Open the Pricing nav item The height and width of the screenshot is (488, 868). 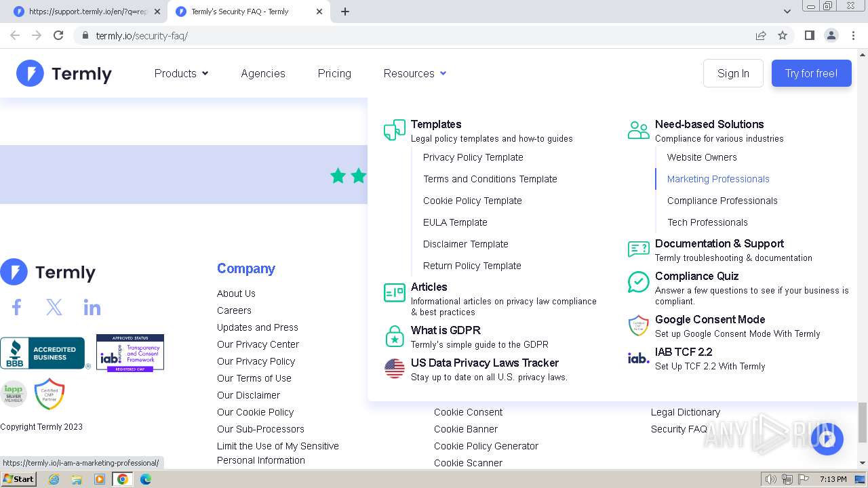pyautogui.click(x=334, y=73)
